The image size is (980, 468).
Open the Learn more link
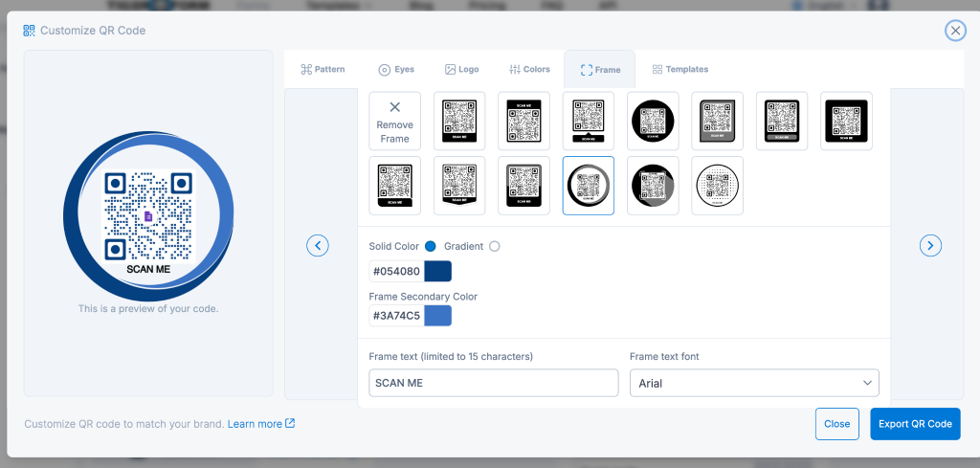coord(261,424)
